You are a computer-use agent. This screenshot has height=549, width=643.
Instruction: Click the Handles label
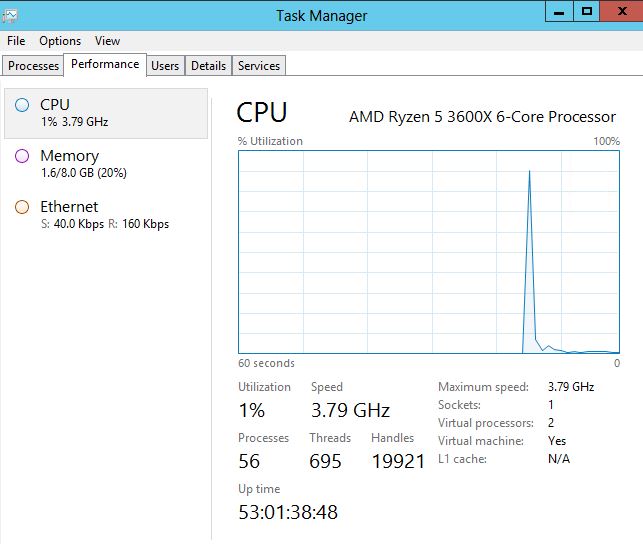click(x=392, y=438)
